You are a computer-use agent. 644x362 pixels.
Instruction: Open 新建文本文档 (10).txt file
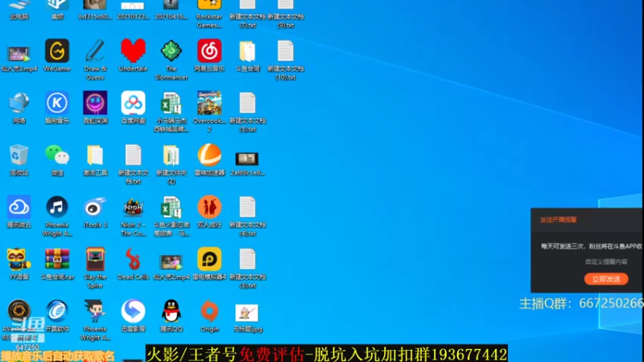point(286,51)
